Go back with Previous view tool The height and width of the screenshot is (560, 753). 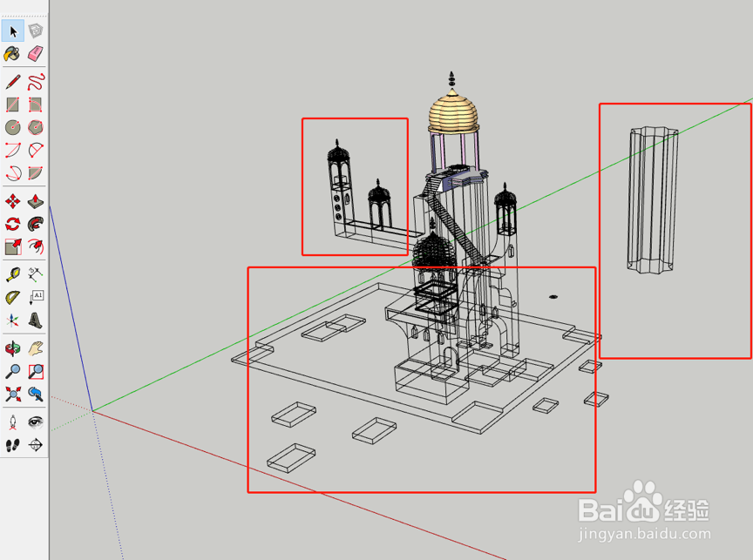(36, 394)
